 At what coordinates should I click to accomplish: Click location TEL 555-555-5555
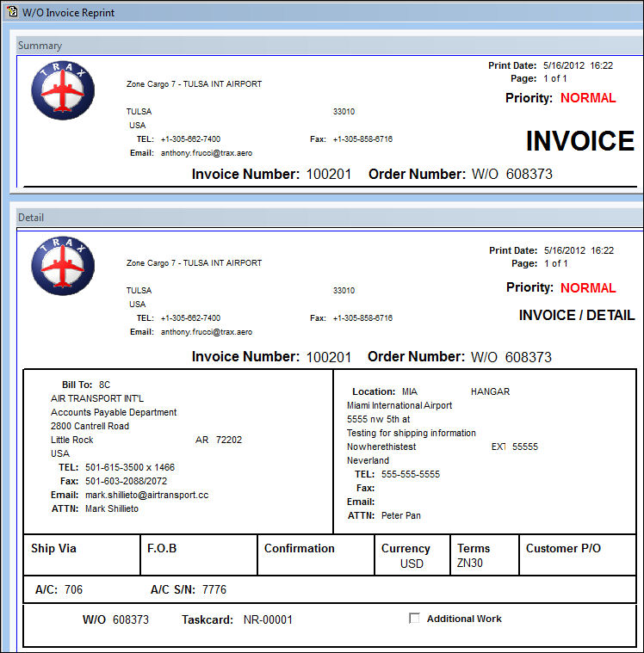tap(410, 474)
